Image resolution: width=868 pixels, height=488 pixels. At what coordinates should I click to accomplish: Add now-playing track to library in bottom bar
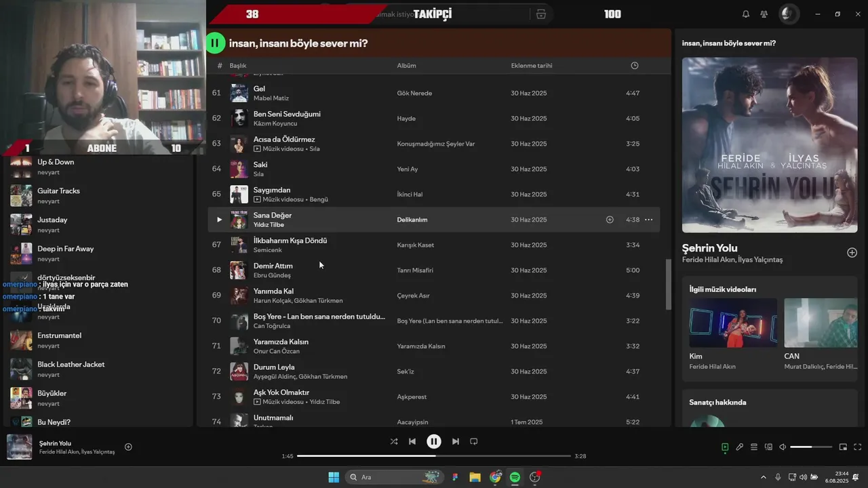(128, 447)
